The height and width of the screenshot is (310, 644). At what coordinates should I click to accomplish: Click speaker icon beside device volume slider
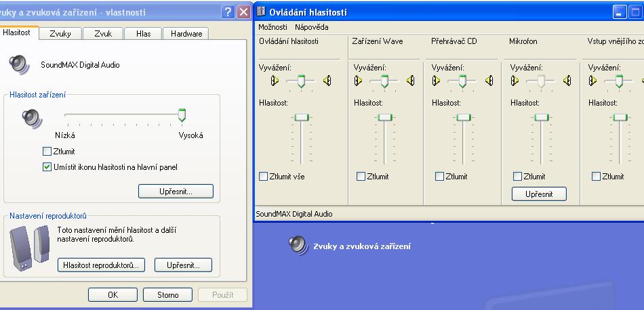32,118
